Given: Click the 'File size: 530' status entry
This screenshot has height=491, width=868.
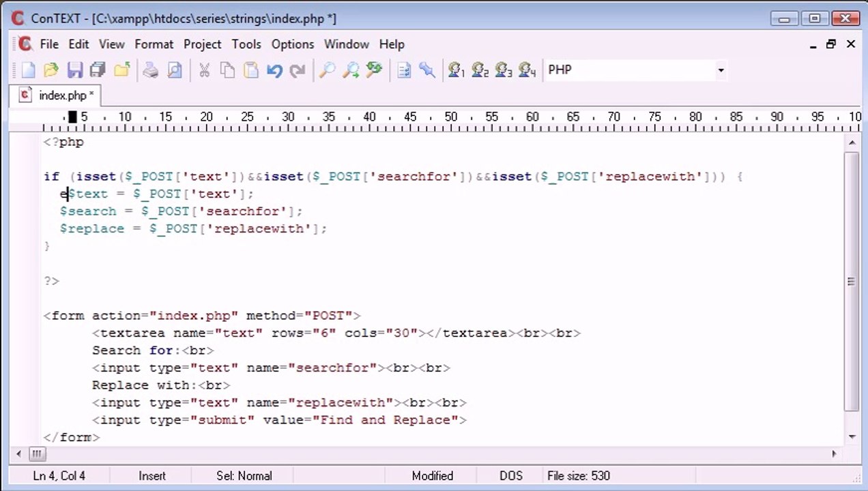Looking at the screenshot, I should (x=579, y=476).
